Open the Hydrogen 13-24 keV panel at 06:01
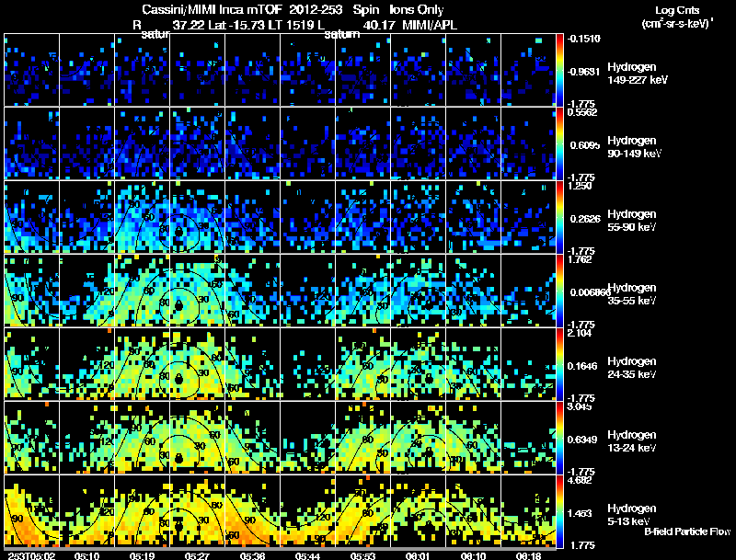Viewport: 736px width, 560px height. [x=418, y=438]
